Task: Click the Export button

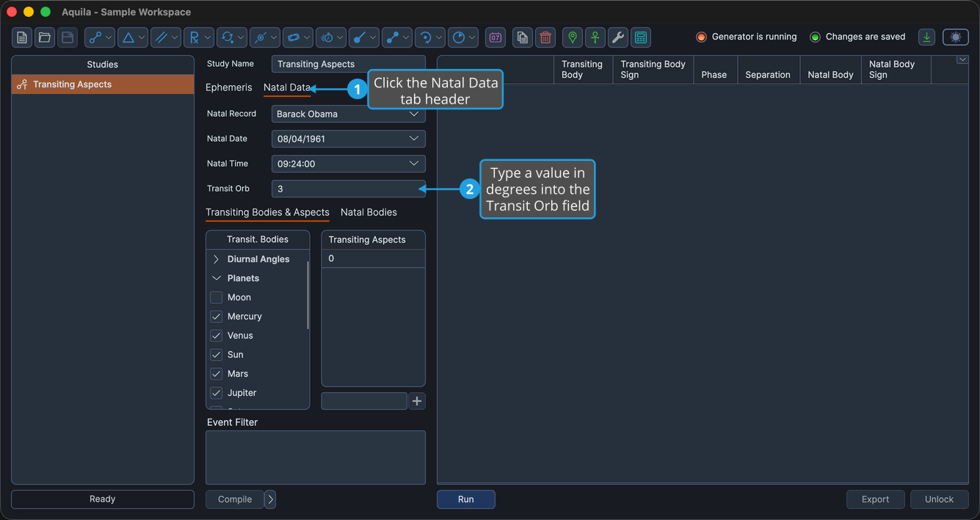Action: [876, 499]
